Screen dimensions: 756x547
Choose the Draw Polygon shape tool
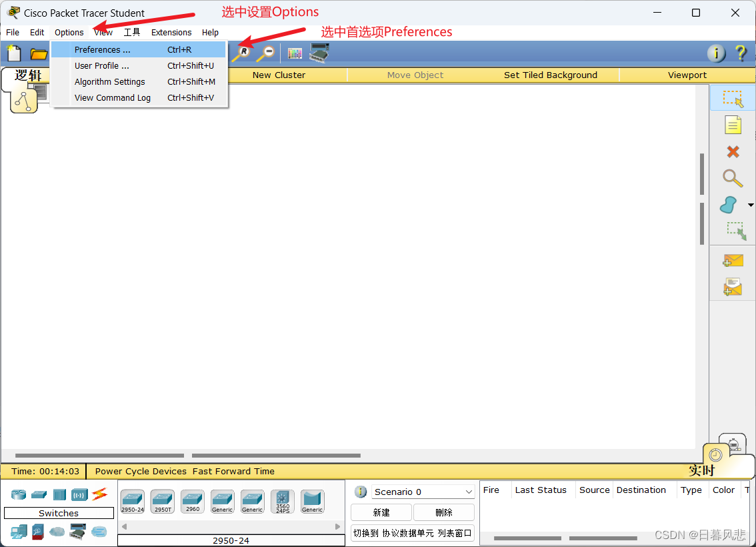pos(729,205)
